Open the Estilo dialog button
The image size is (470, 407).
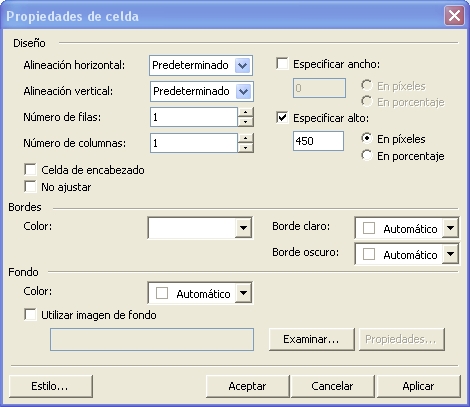click(x=51, y=386)
